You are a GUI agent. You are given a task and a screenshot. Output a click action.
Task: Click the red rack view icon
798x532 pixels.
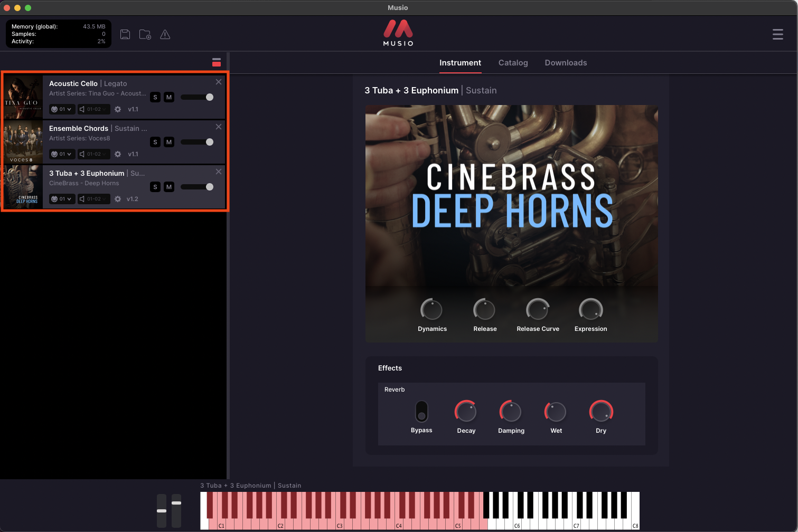pos(217,62)
